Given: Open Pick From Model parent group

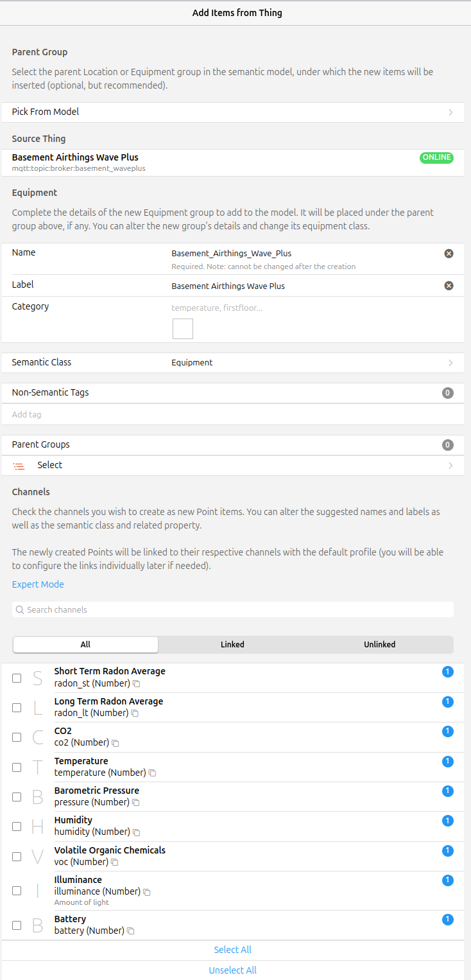Looking at the screenshot, I should (232, 112).
